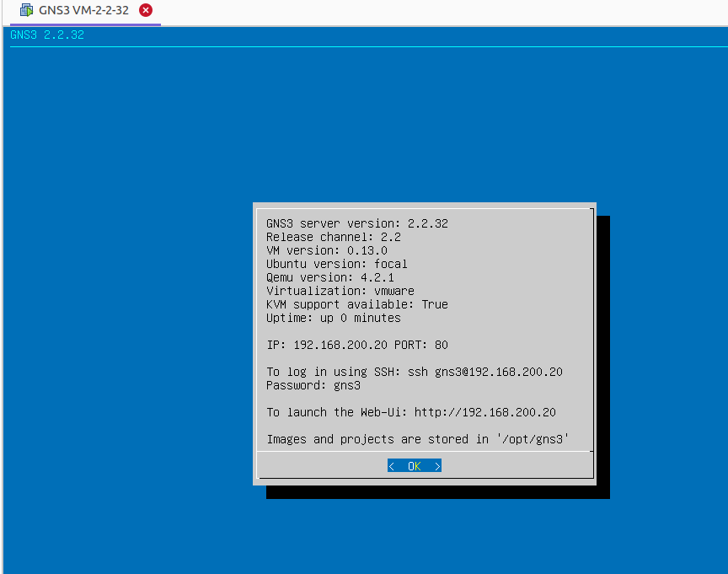
Task: Click the left angle bracket beside OK
Action: 392,466
